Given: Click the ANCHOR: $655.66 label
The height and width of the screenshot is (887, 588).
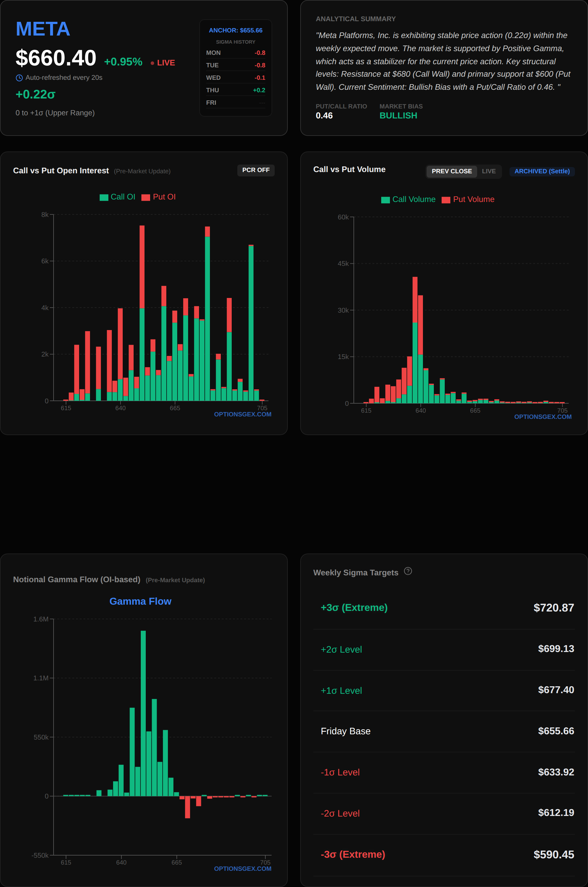Looking at the screenshot, I should pyautogui.click(x=235, y=31).
